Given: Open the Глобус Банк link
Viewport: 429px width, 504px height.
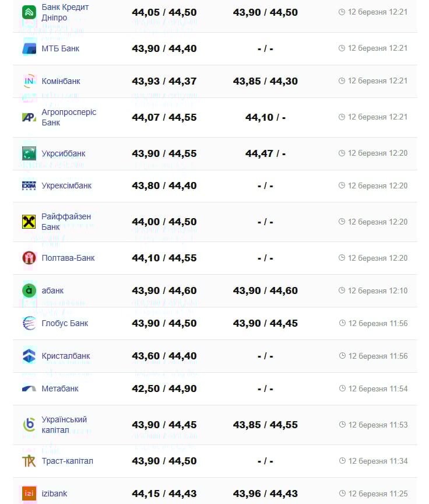Looking at the screenshot, I should click(65, 323).
